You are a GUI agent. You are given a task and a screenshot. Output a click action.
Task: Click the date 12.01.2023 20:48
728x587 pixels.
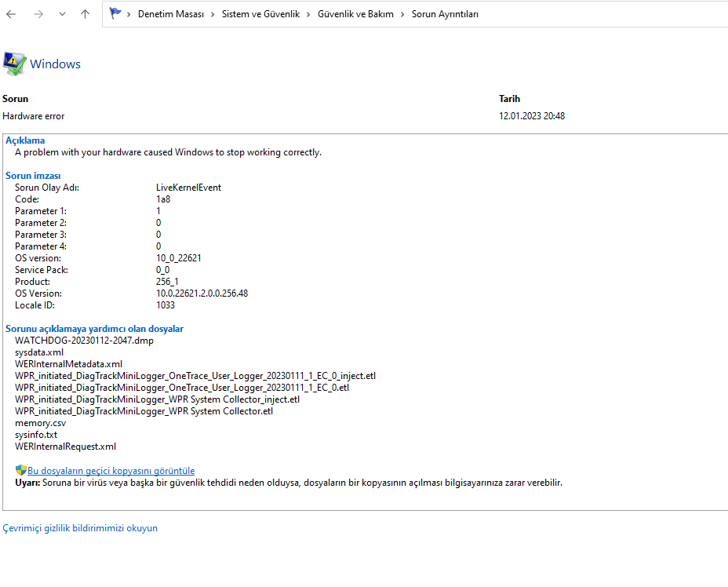[x=532, y=116]
